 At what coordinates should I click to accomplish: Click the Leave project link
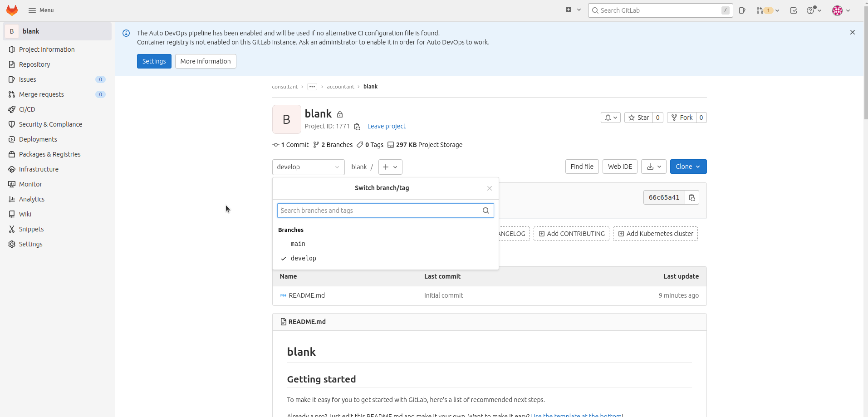[x=387, y=126]
